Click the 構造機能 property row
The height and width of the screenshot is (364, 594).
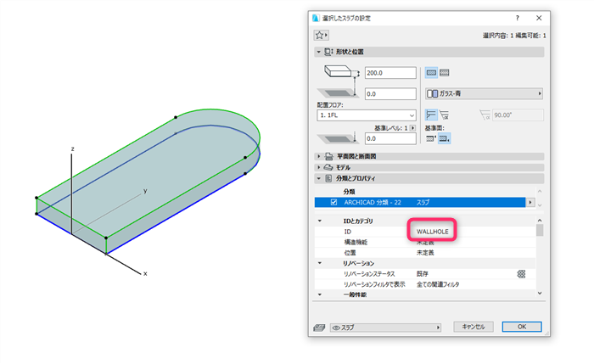[425, 242]
